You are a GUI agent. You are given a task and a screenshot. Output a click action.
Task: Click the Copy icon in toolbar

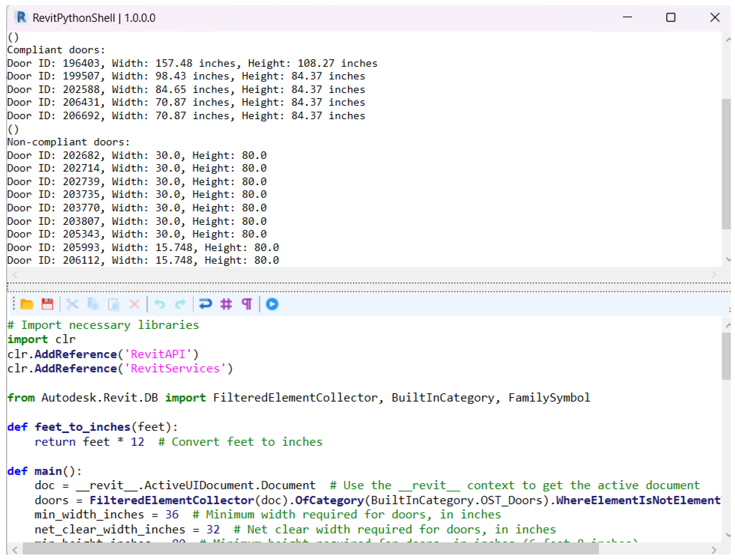pos(93,304)
